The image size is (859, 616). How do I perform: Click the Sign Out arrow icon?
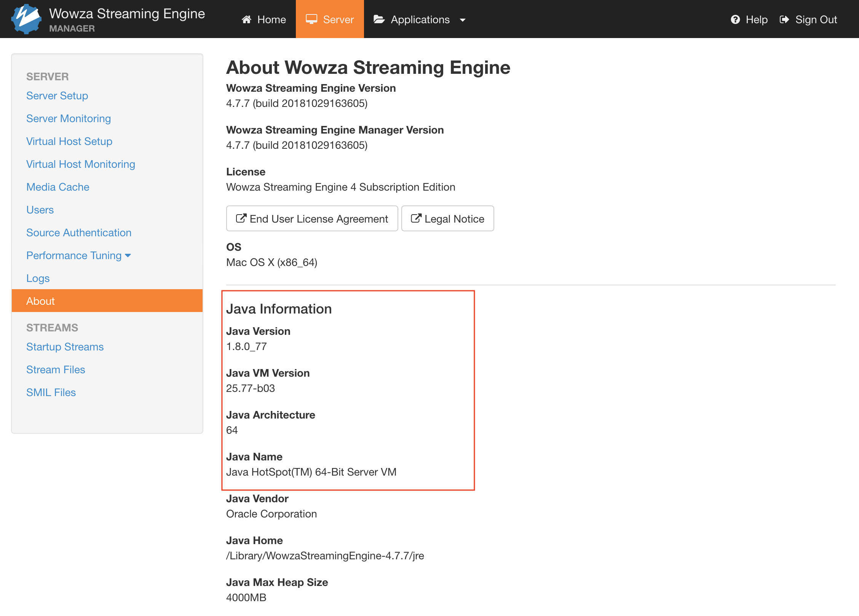(784, 19)
